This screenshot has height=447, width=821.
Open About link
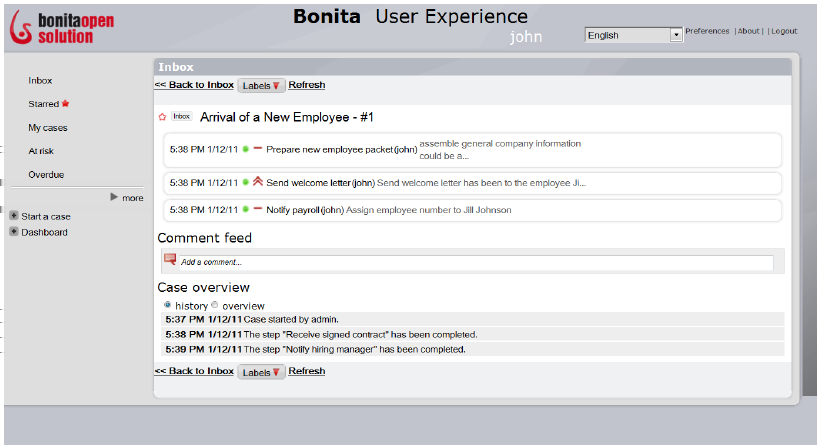pyautogui.click(x=748, y=31)
